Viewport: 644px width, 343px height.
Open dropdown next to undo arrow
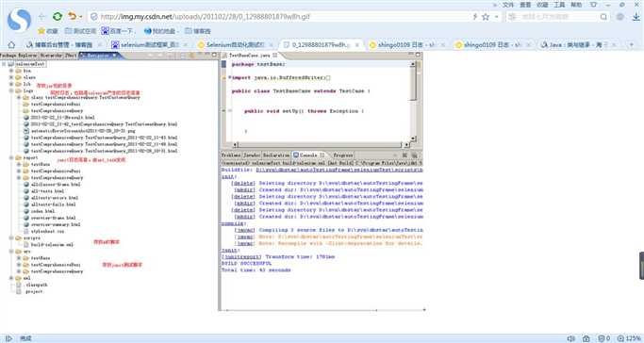click(x=80, y=17)
